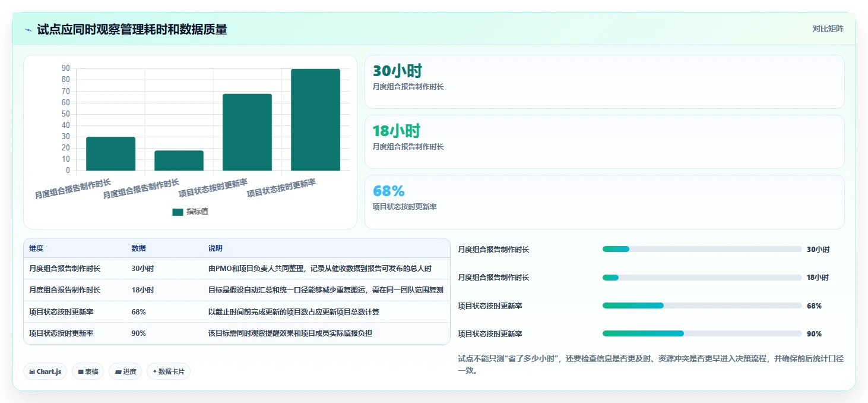Screen dimensions: 868x403
Task: Click the 月度组合报告制作时长 dimension cell in the 30小时 table row
Action: 65,269
